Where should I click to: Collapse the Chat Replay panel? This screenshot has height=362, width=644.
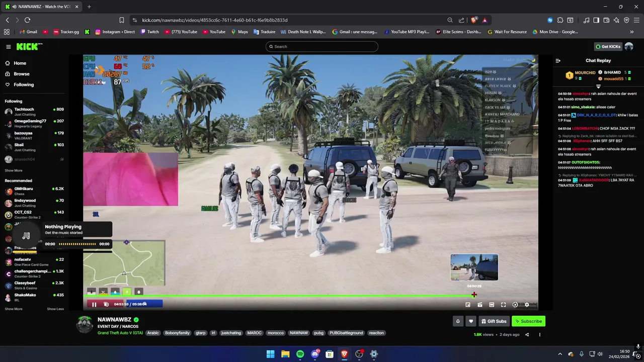point(558,60)
